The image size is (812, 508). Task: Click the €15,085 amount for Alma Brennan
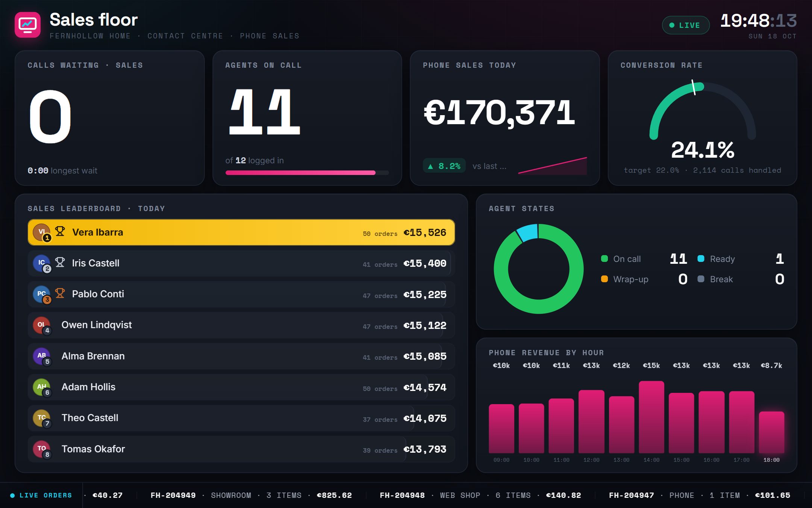click(x=425, y=356)
